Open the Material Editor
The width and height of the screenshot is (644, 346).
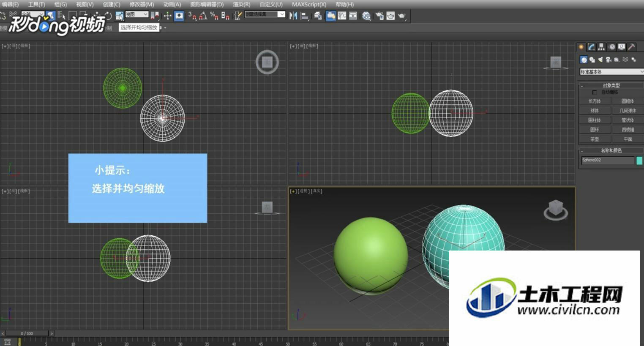tap(366, 16)
